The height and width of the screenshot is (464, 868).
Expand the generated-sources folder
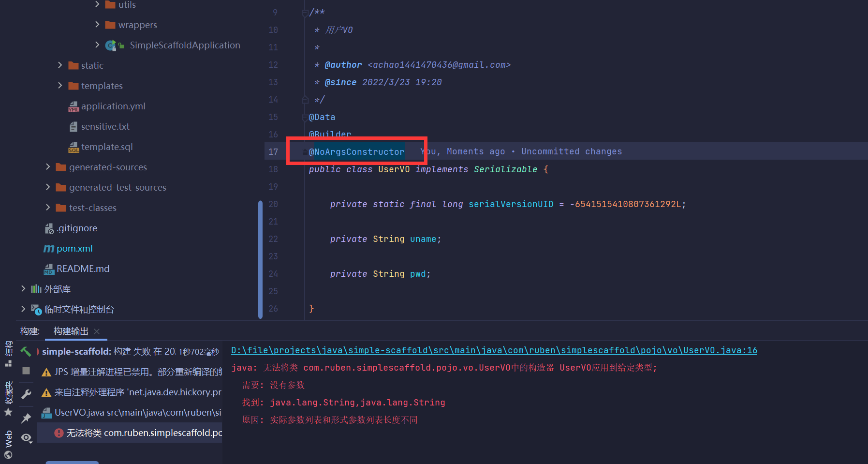click(48, 167)
